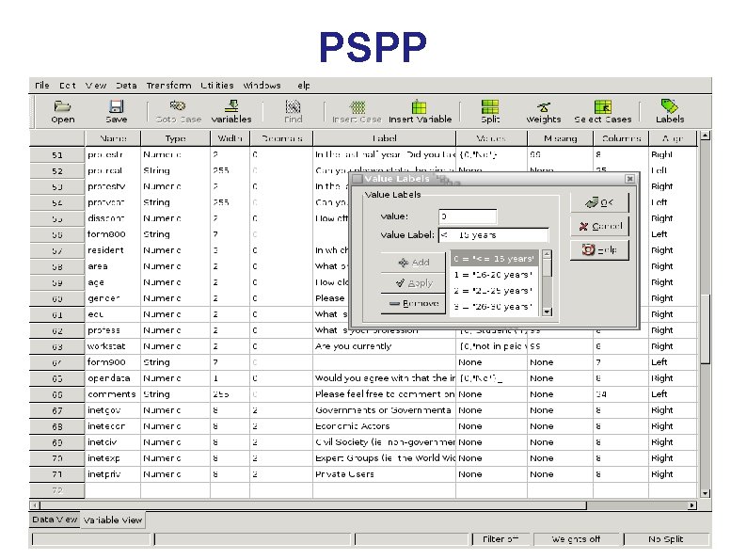Click the 'Filter off' status bar entry
The height and width of the screenshot is (560, 747).
coord(501,539)
